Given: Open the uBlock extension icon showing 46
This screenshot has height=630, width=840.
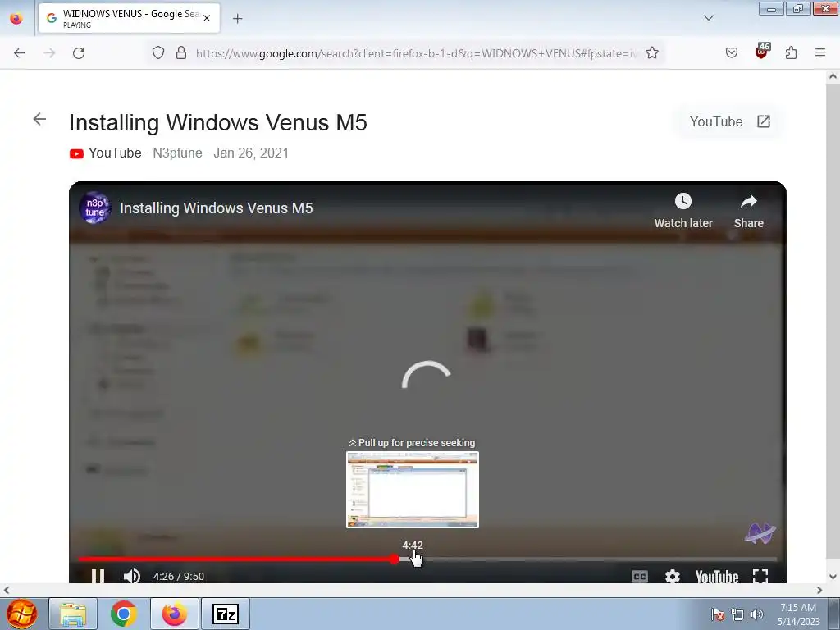Looking at the screenshot, I should coord(762,52).
